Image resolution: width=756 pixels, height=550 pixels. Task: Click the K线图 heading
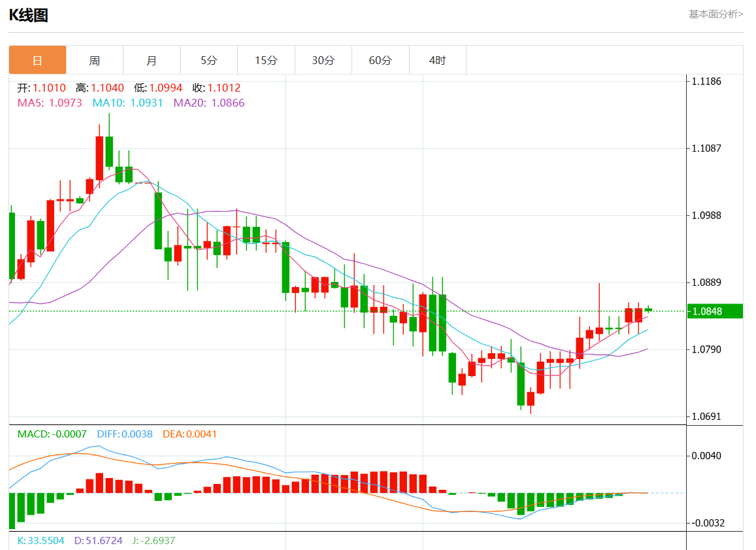pos(29,16)
